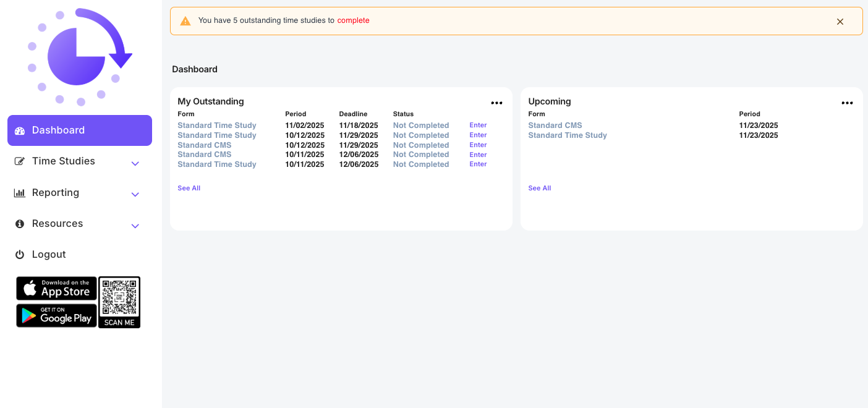The width and height of the screenshot is (868, 408).
Task: Open Standard CMS form due 12/06/2025
Action: (x=205, y=155)
